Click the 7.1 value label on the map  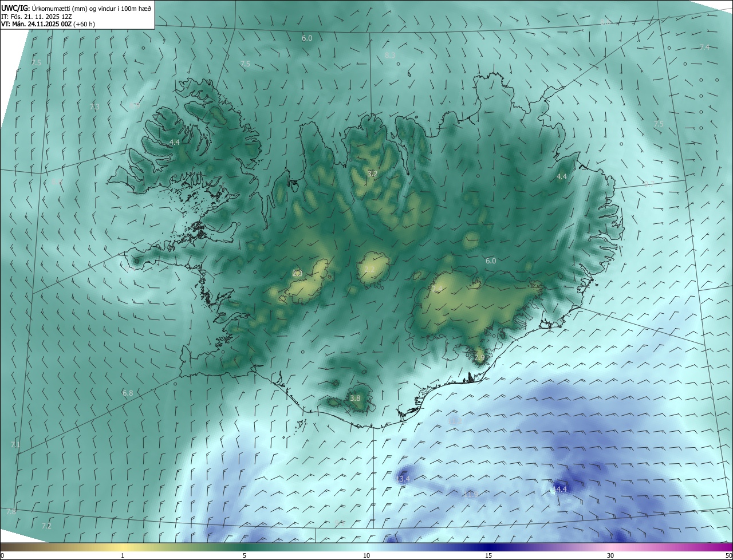tap(15, 444)
